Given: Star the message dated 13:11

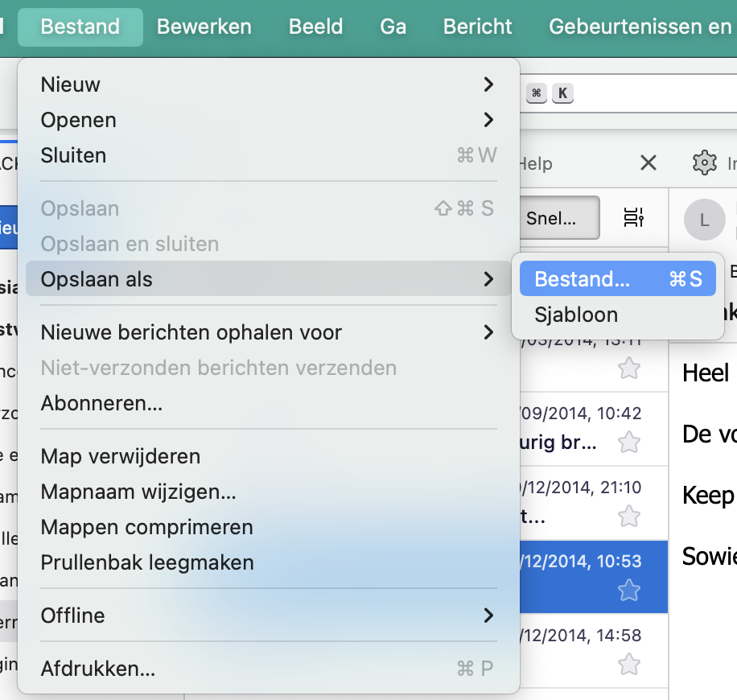Looking at the screenshot, I should click(628, 369).
